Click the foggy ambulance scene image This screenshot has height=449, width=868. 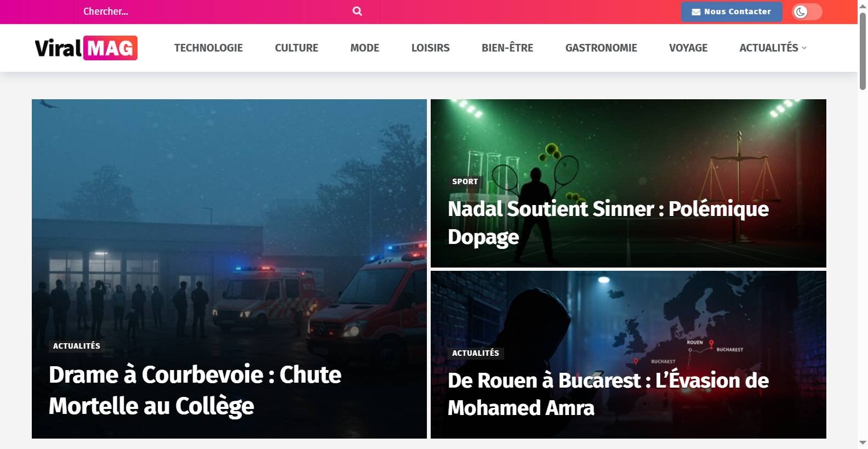[x=229, y=219]
